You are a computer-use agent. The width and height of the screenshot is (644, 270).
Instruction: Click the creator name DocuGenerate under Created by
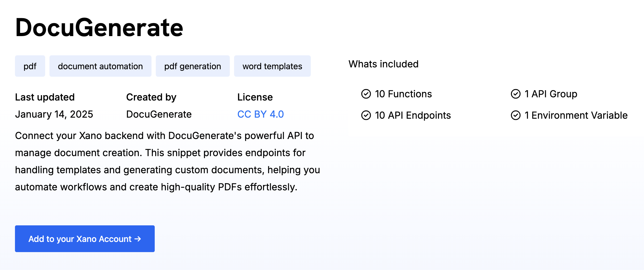[159, 114]
